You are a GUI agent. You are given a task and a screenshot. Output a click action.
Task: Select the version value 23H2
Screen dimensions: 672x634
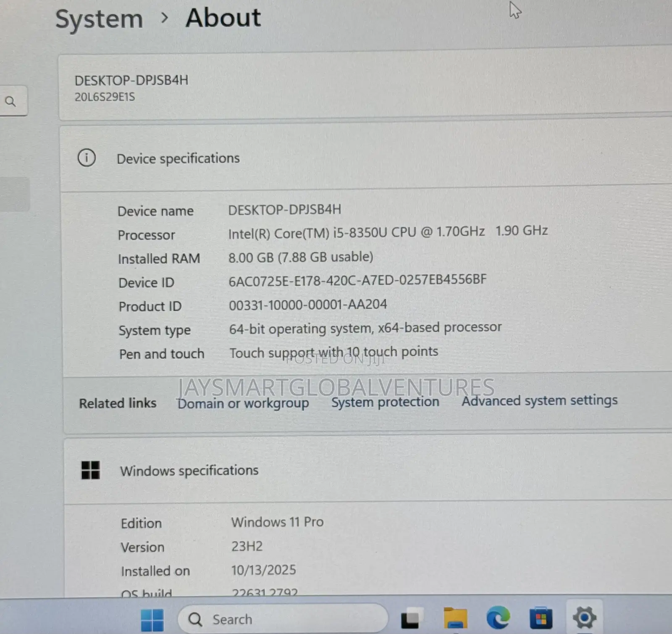tap(247, 546)
